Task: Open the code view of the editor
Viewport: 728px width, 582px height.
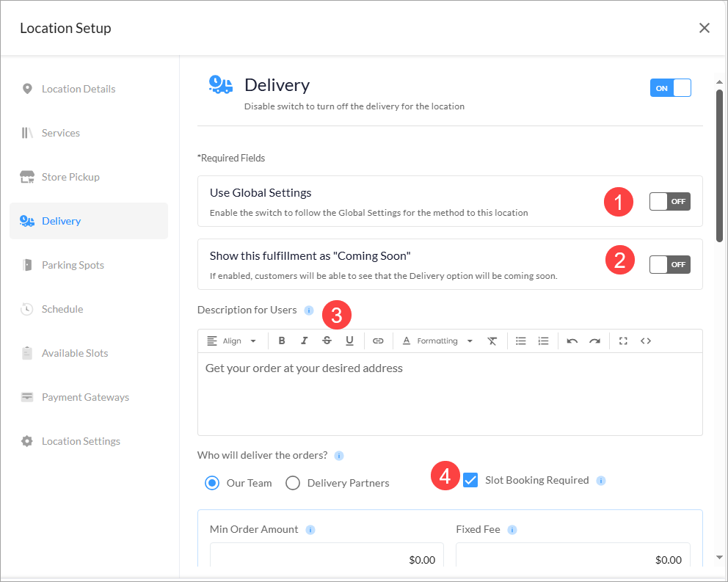Action: tap(646, 341)
